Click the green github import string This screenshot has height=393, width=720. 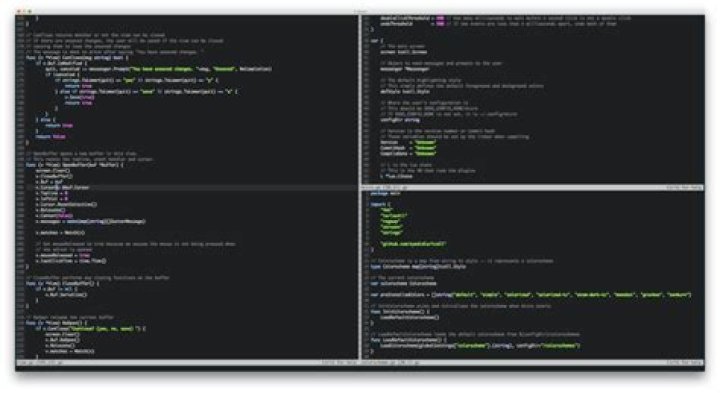point(413,244)
